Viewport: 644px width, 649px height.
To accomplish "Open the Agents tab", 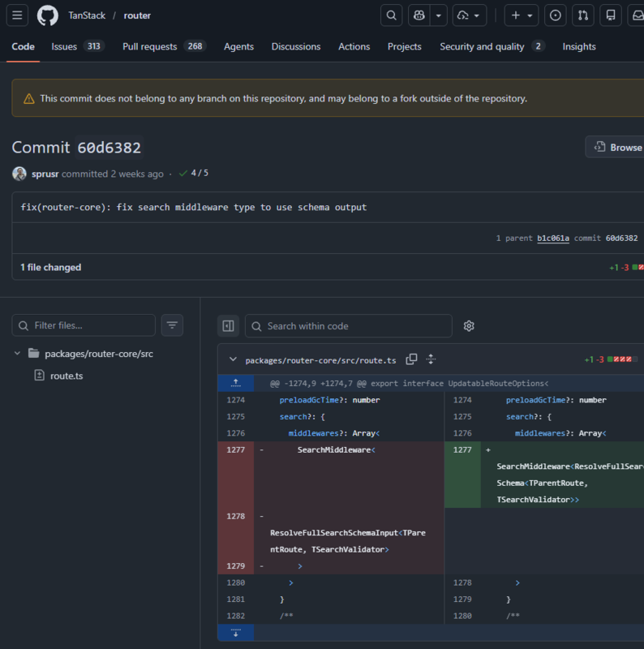I will point(238,46).
